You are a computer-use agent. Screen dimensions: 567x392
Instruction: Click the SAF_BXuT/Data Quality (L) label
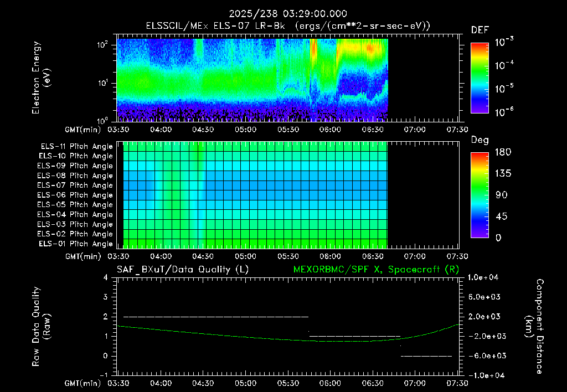coord(183,270)
